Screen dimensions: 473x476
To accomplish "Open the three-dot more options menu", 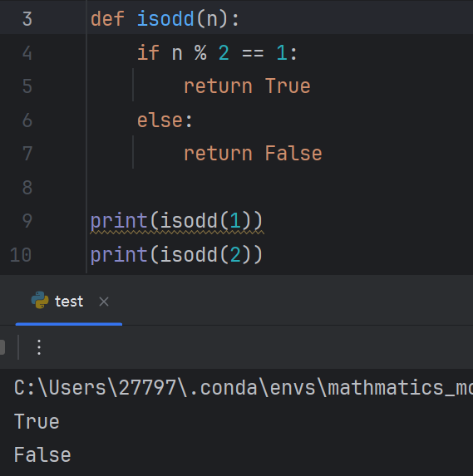I will [39, 347].
